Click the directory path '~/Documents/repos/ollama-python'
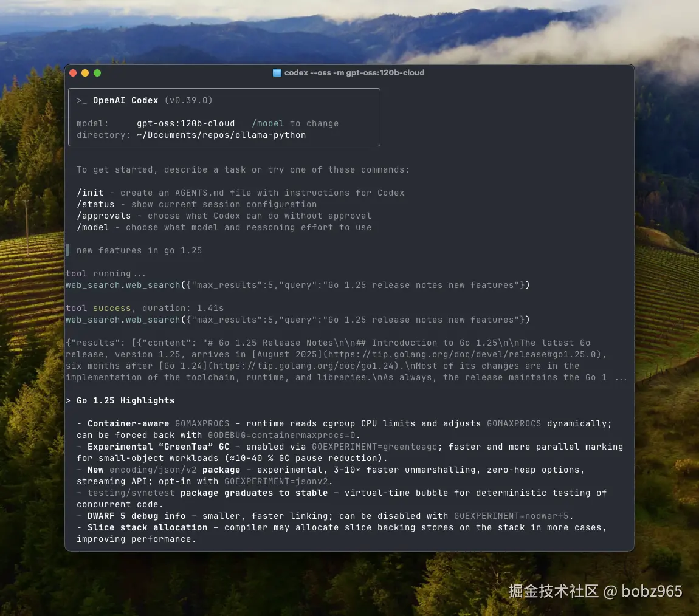The image size is (699, 616). 222,135
